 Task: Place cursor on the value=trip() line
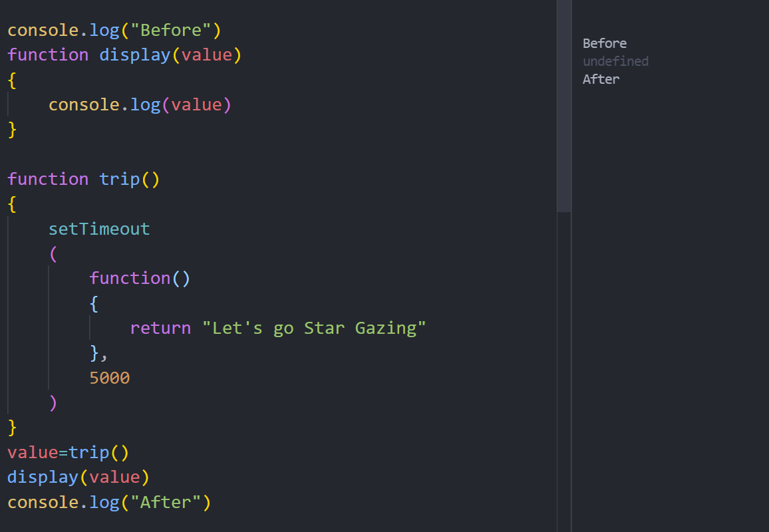click(67, 452)
